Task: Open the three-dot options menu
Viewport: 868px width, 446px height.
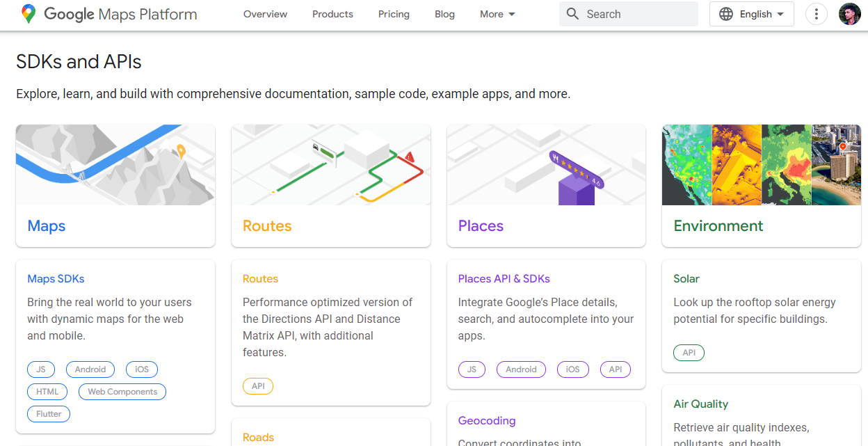Action: coord(816,14)
